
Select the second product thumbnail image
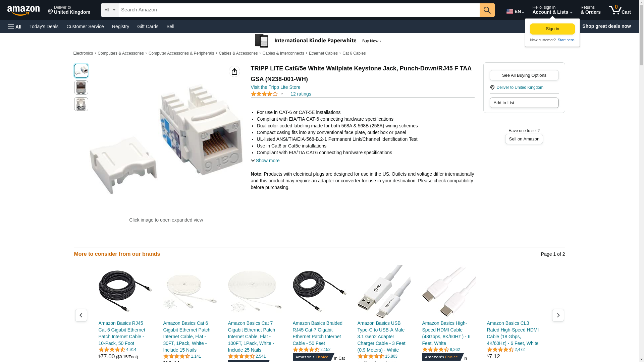click(x=81, y=87)
